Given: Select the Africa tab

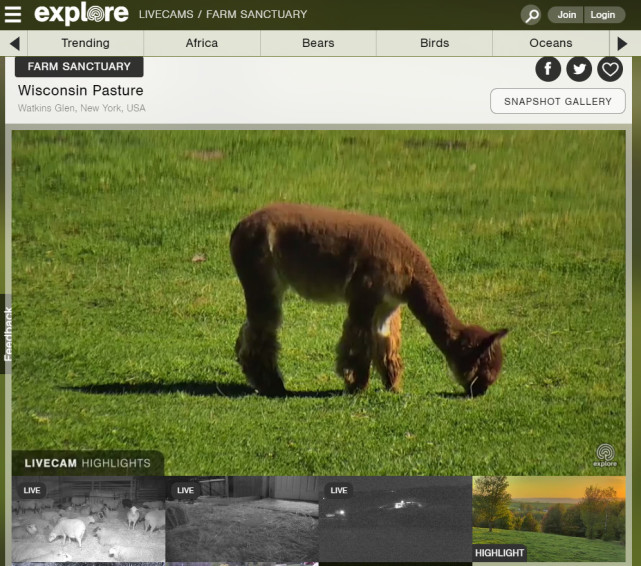Looking at the screenshot, I should pyautogui.click(x=202, y=43).
